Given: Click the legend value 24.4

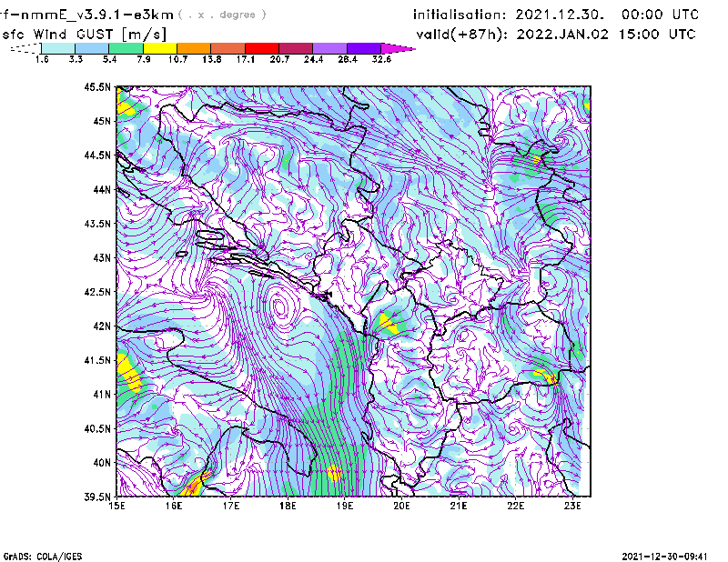Looking at the screenshot, I should (313, 59).
